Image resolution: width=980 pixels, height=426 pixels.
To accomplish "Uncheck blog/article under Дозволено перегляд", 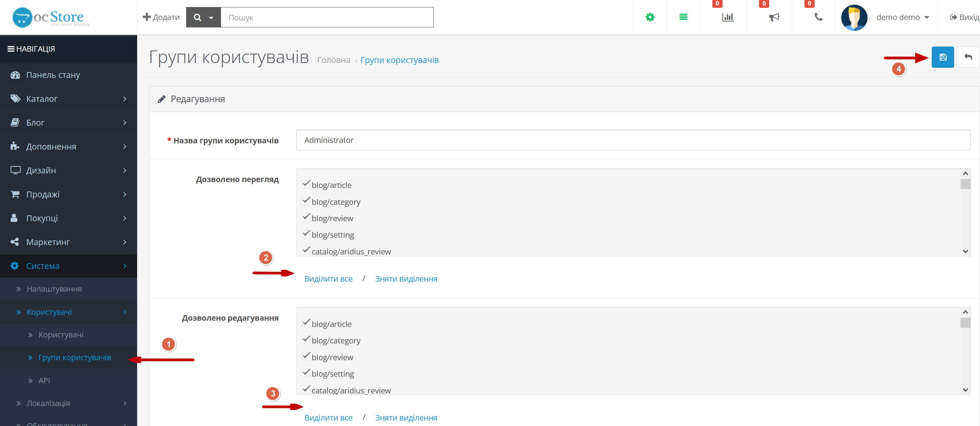I will coord(306,184).
